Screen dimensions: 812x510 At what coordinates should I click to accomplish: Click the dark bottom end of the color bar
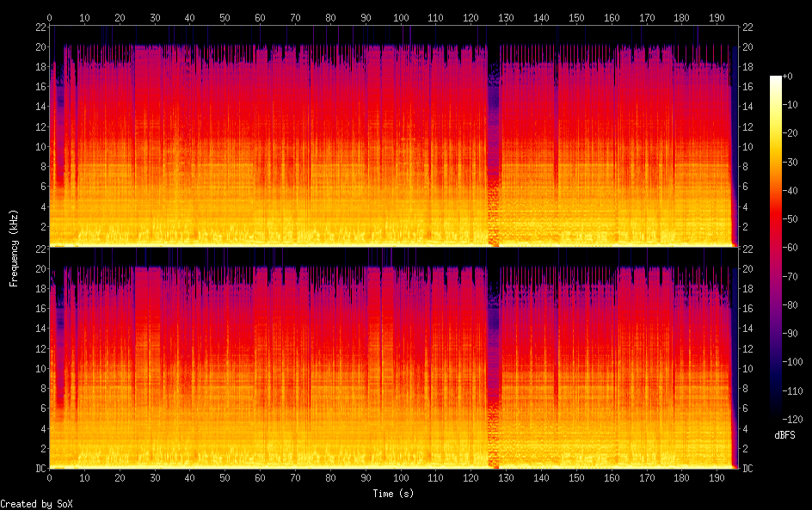pos(776,417)
